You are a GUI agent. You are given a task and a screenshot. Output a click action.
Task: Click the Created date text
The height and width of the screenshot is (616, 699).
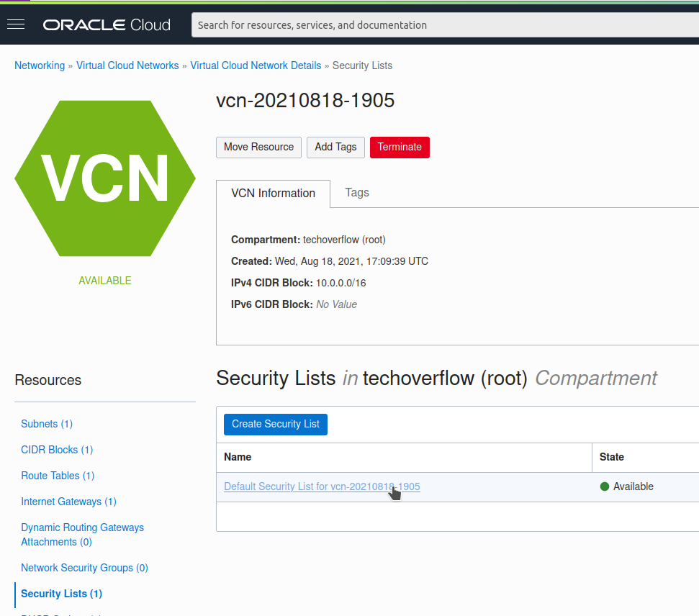pos(330,261)
